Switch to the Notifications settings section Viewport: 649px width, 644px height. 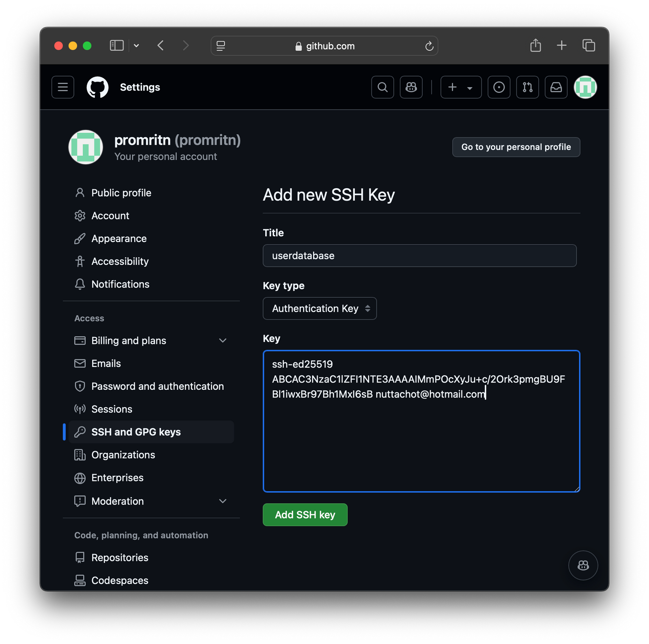(120, 284)
